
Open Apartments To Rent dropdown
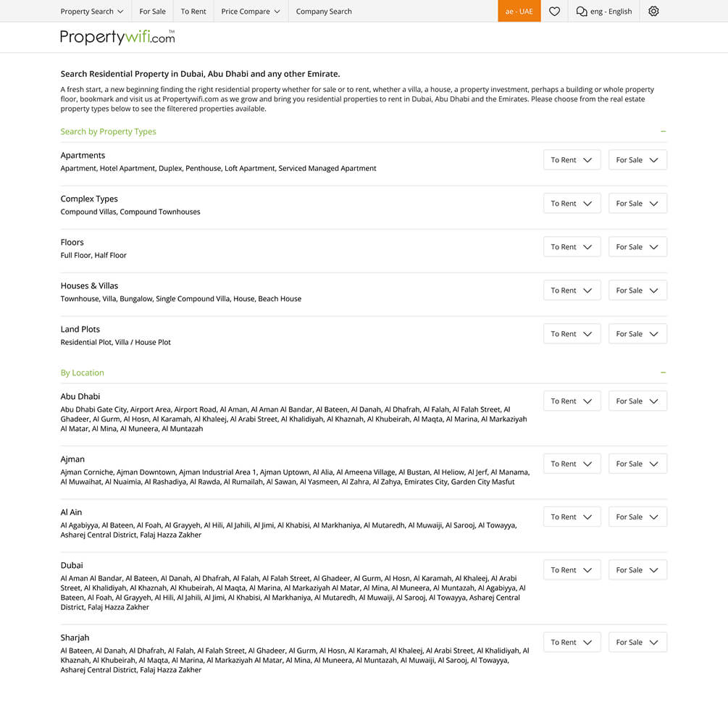point(572,160)
